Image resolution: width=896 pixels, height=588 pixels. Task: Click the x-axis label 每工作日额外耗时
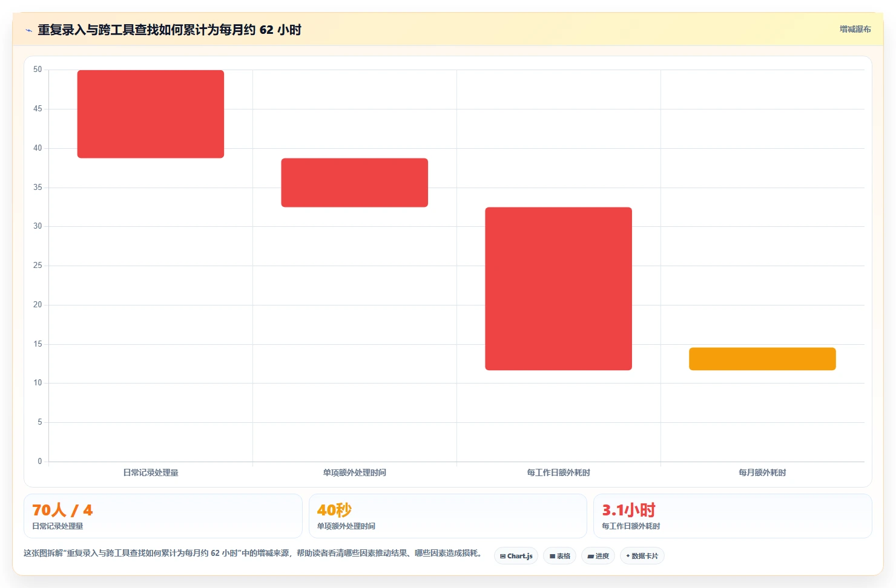click(558, 472)
